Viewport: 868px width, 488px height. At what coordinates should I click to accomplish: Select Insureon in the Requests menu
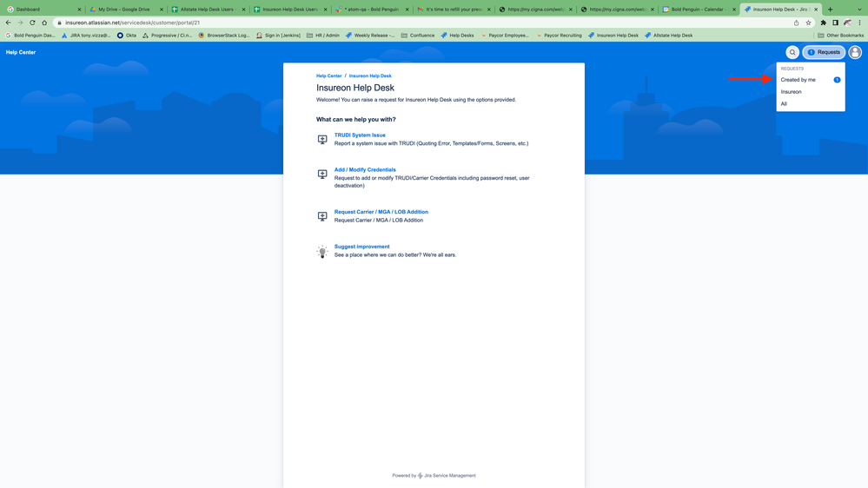pos(811,92)
